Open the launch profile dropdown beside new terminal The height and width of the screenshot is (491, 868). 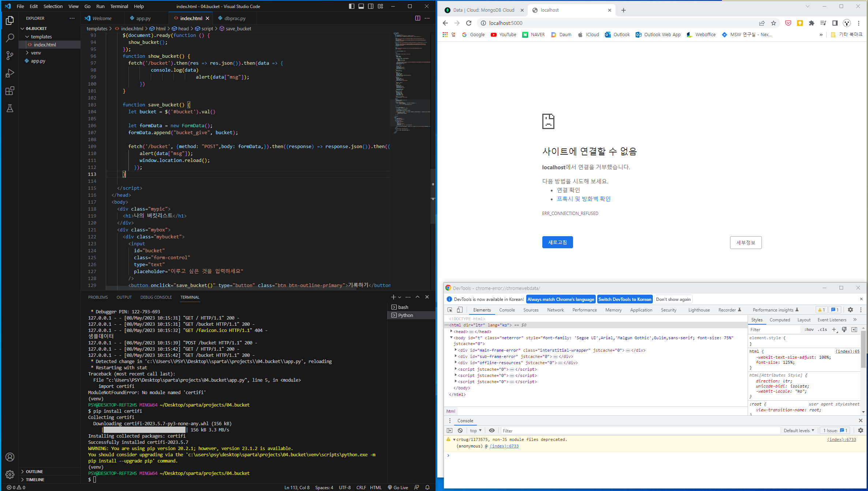click(x=400, y=297)
